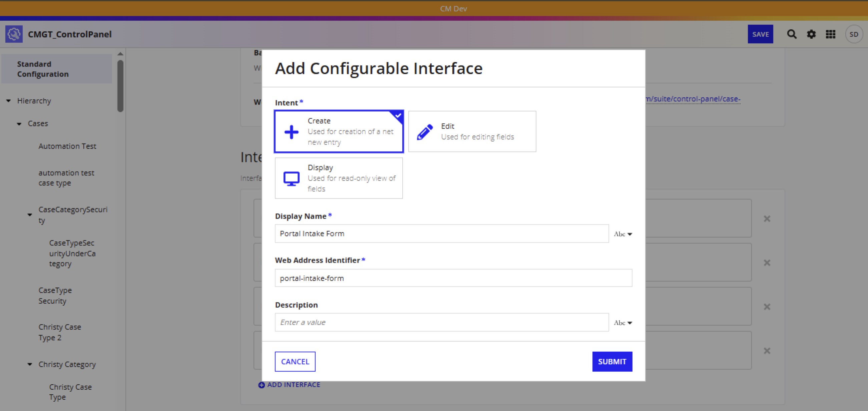Click the plus icon beside ADD INTERFACE
The width and height of the screenshot is (868, 411).
pyautogui.click(x=261, y=385)
